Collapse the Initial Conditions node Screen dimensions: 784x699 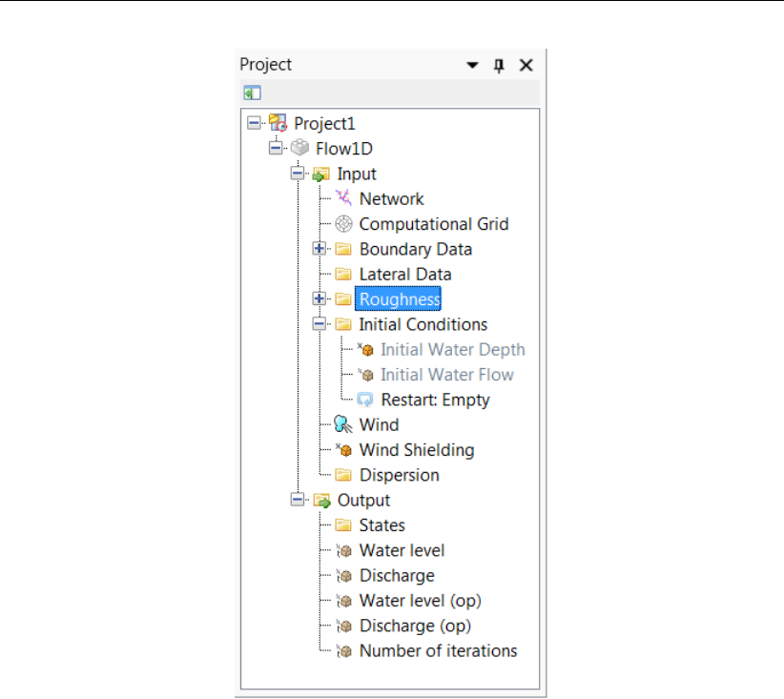tap(320, 324)
